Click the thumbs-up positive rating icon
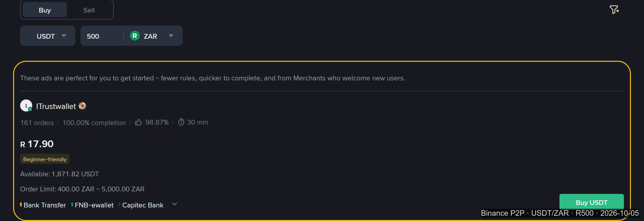The height and width of the screenshot is (221, 644). coord(138,122)
